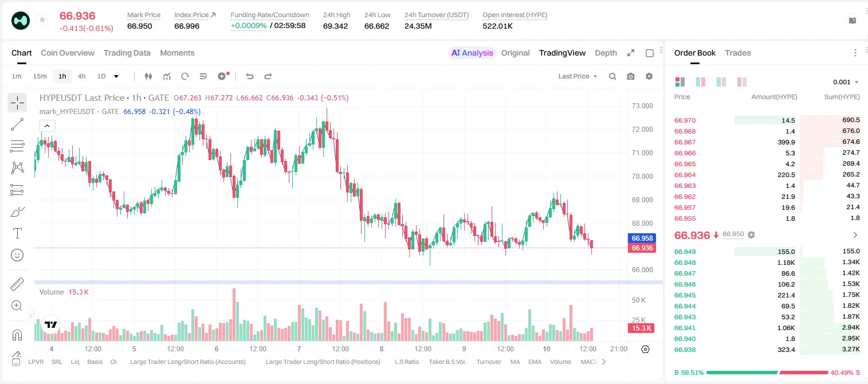Open the emoji sticker tool
This screenshot has width=868, height=384.
tap(17, 255)
